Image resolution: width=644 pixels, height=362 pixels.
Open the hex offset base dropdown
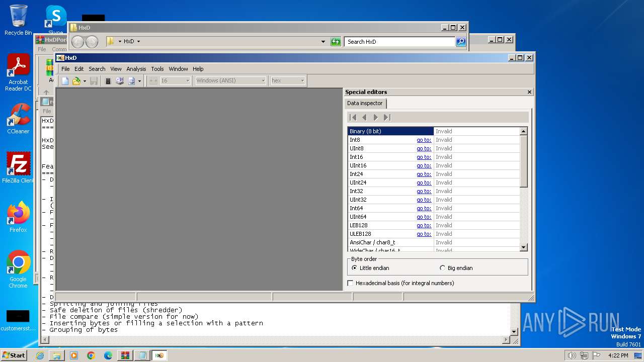point(288,80)
